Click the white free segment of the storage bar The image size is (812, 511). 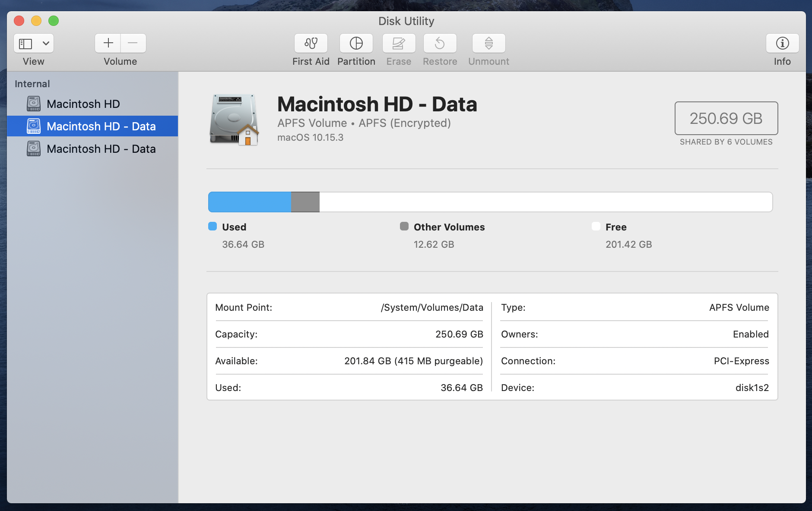[546, 202]
